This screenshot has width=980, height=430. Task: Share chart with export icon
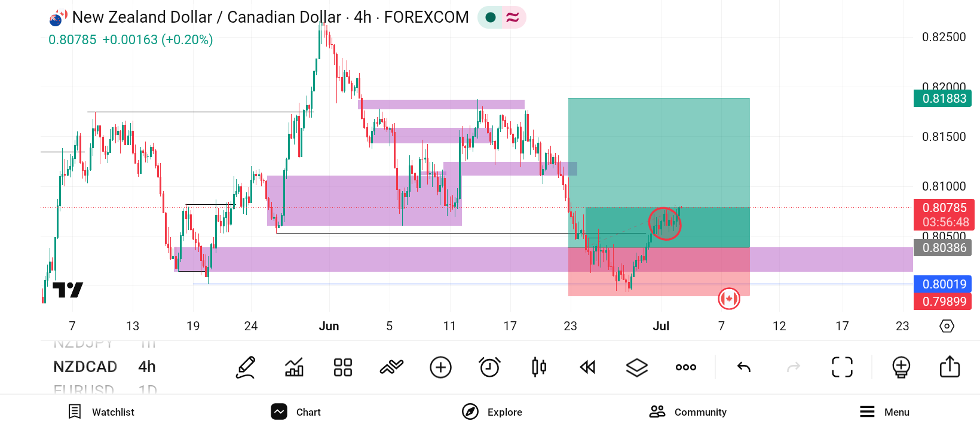coord(950,367)
